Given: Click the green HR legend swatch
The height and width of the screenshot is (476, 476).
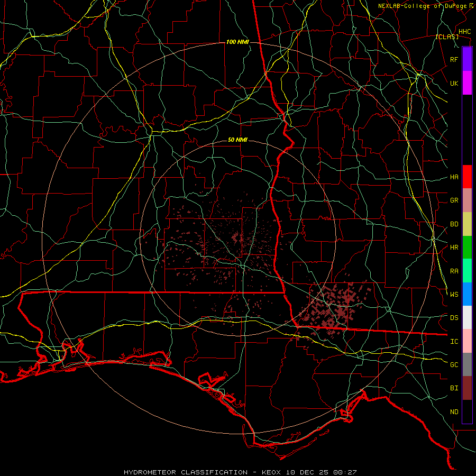Looking at the screenshot, I should tap(467, 248).
